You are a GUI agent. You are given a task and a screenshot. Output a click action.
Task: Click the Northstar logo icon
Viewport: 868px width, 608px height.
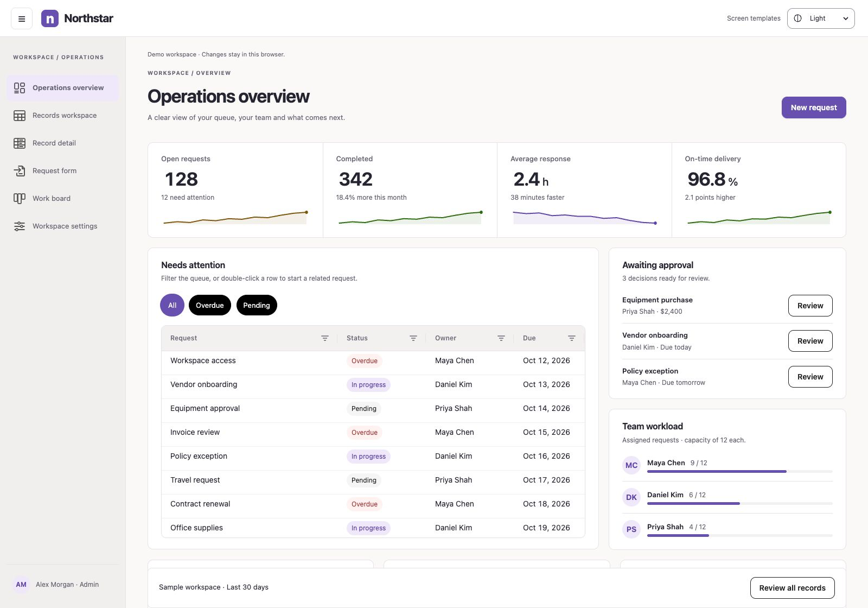coord(50,18)
